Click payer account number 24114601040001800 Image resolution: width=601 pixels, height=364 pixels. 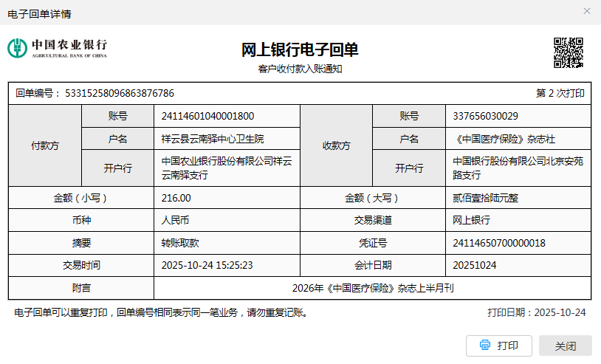[x=207, y=116]
